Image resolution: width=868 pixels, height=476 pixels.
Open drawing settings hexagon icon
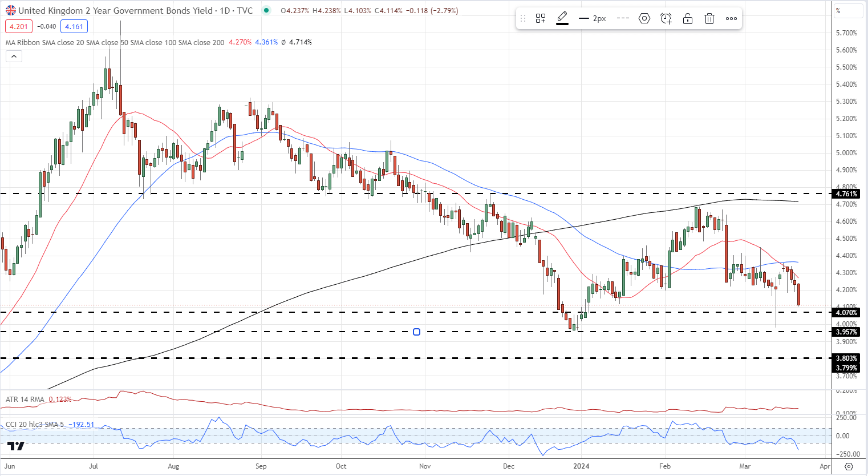(644, 18)
